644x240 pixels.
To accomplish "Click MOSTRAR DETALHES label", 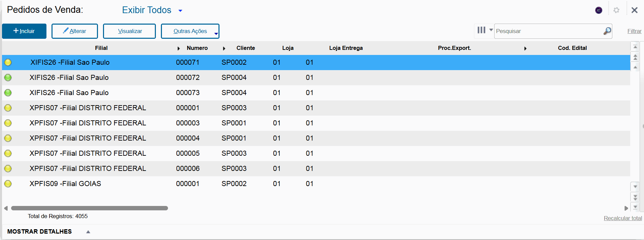I will tap(39, 232).
